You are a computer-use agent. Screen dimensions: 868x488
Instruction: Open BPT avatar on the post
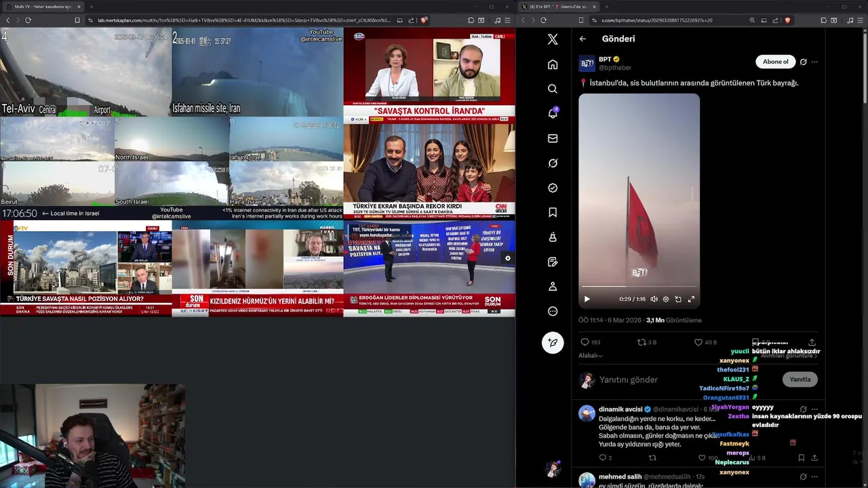point(587,64)
